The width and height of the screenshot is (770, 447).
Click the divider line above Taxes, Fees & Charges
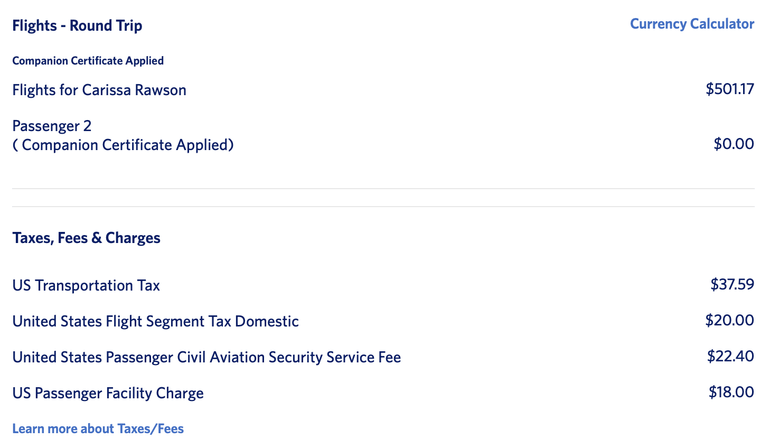pyautogui.click(x=383, y=207)
